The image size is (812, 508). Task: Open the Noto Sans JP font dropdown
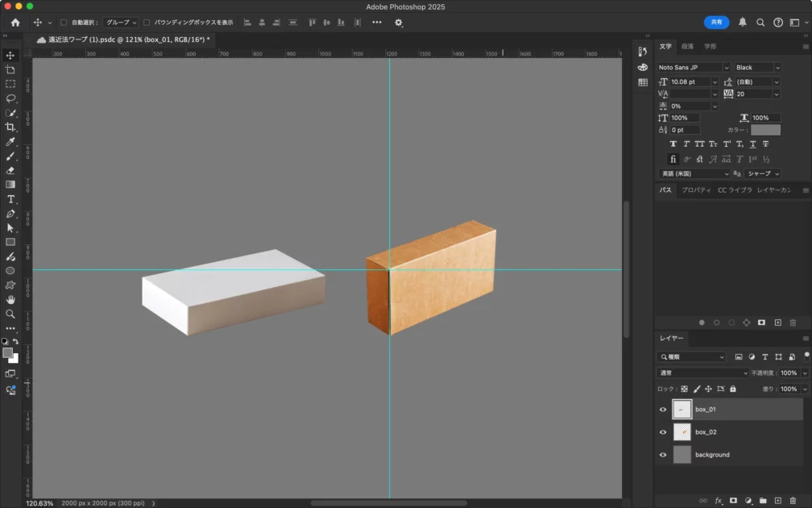[x=726, y=68]
